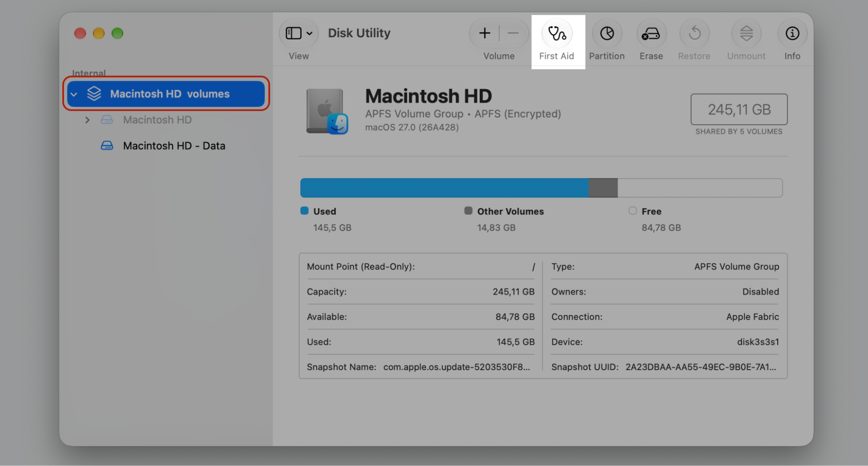This screenshot has height=466, width=868.
Task: Collapse the Macintosh HD volumes group
Action: tap(74, 94)
